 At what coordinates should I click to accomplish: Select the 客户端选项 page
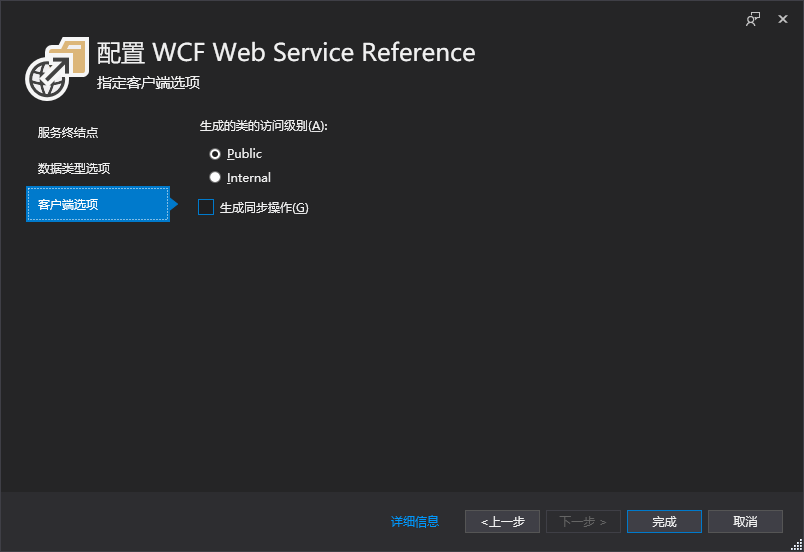point(98,204)
